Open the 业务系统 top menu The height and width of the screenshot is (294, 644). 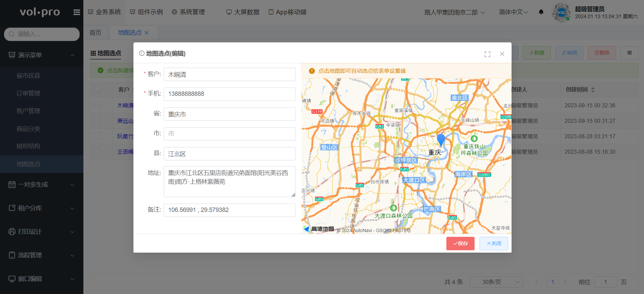(x=104, y=12)
